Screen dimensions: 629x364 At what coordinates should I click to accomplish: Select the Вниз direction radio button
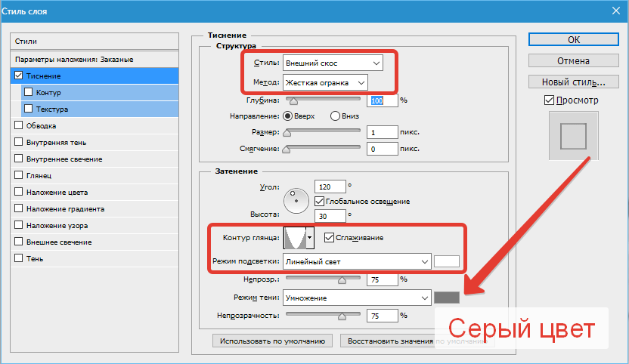pos(335,116)
